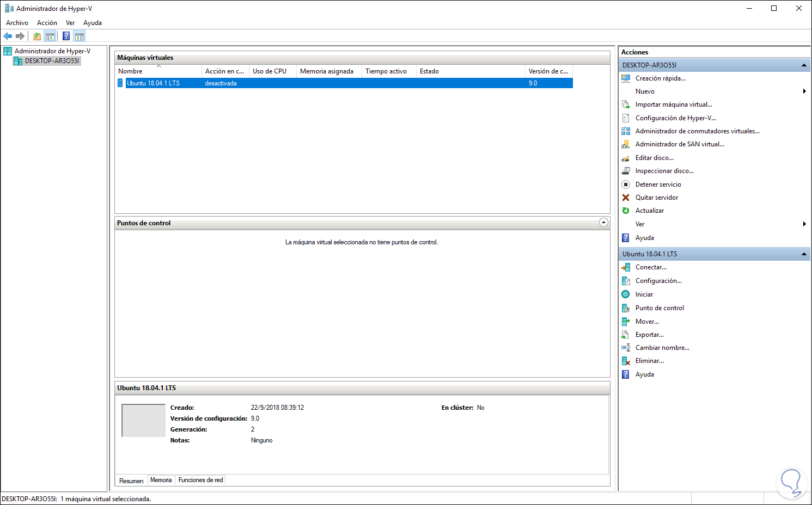Select DESKTOP-AR3O55I in the tree
Viewport: 812px width, 505px height.
point(52,61)
